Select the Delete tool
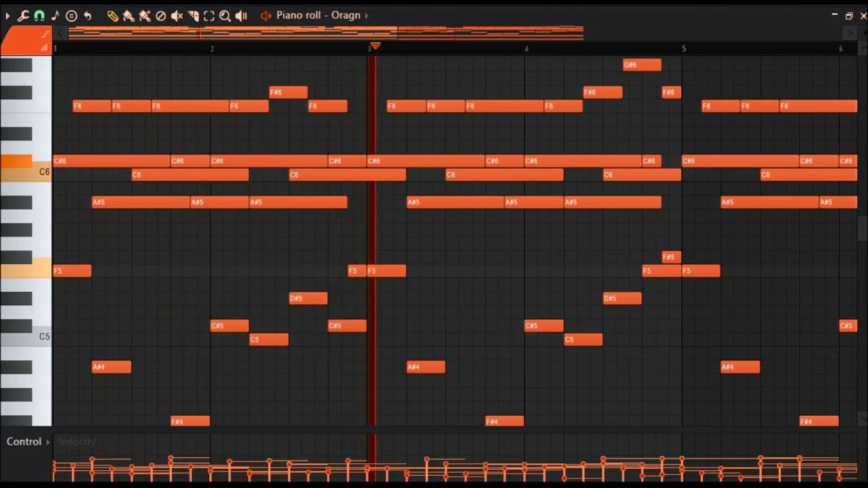The width and height of the screenshot is (868, 488). coord(161,16)
